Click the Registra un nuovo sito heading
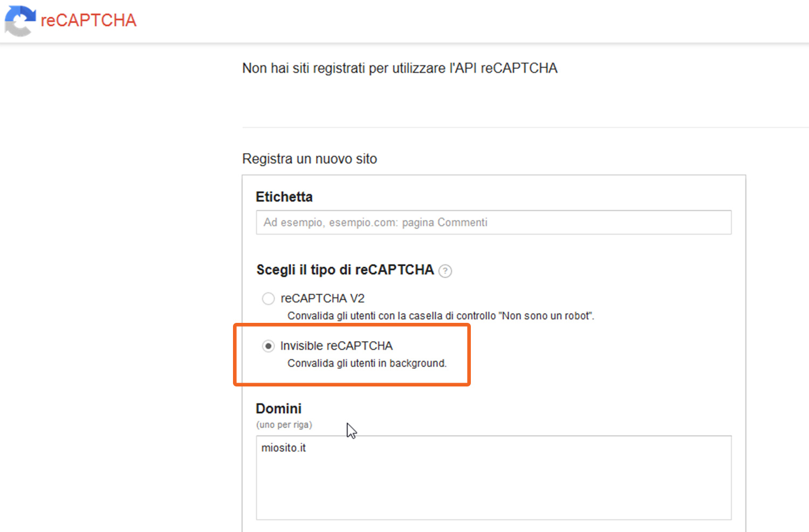This screenshot has width=809, height=532. 310,159
